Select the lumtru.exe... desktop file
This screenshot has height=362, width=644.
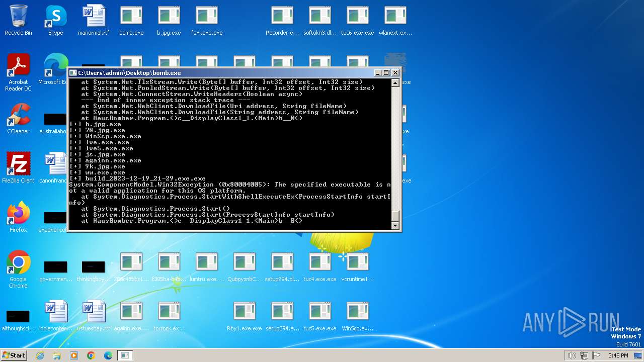(x=207, y=266)
